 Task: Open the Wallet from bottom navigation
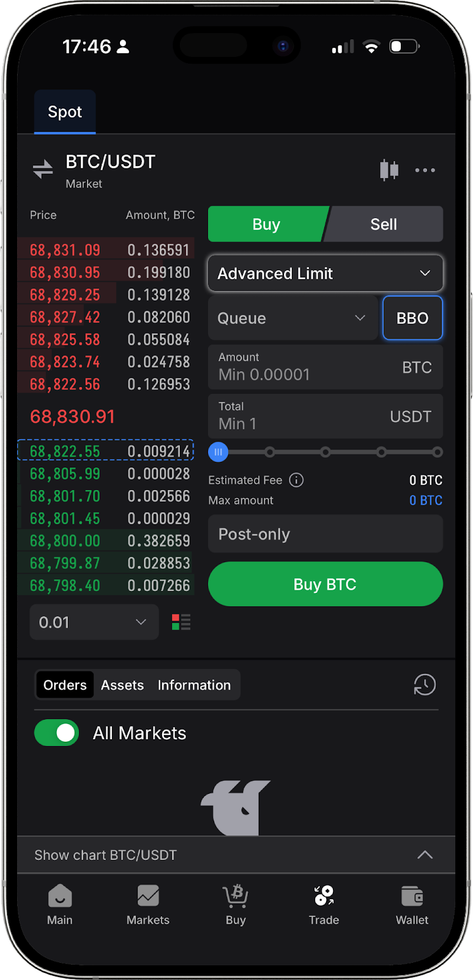(412, 905)
